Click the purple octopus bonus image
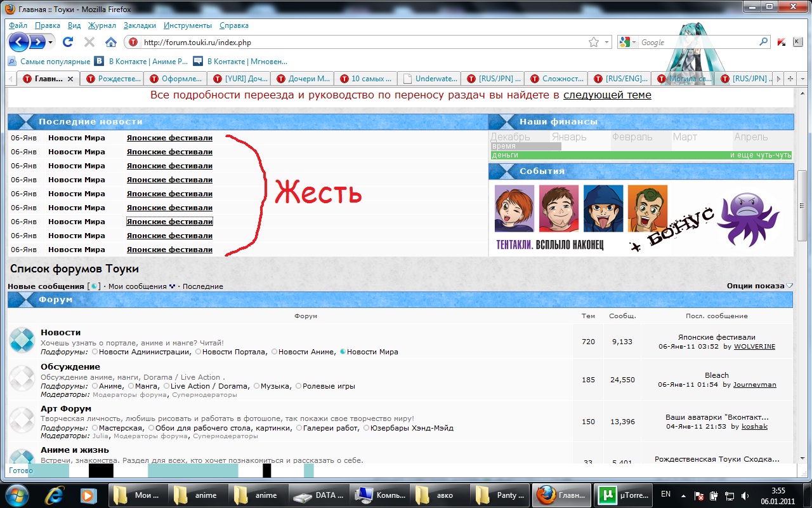Image resolution: width=812 pixels, height=508 pixels. 748,218
